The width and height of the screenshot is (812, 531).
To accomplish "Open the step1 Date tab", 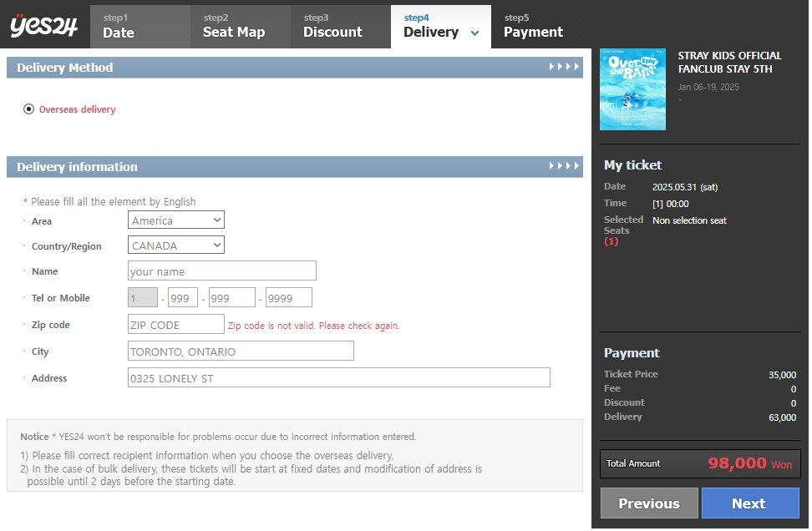I will pos(140,27).
